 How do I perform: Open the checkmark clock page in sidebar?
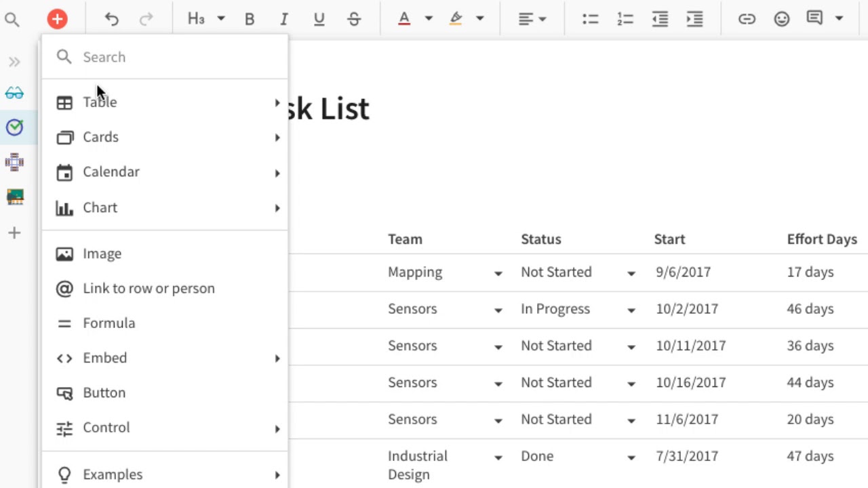coord(14,127)
